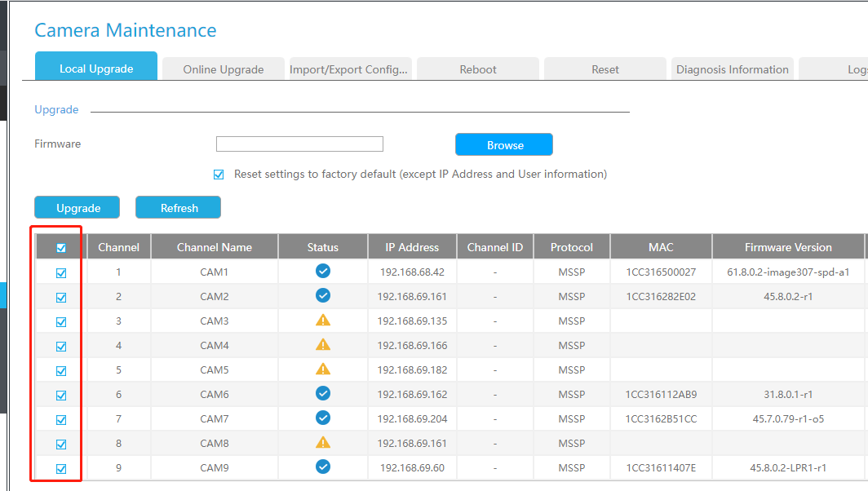The width and height of the screenshot is (868, 491).
Task: Click the CAM8 channel name cell
Action: 215,444
